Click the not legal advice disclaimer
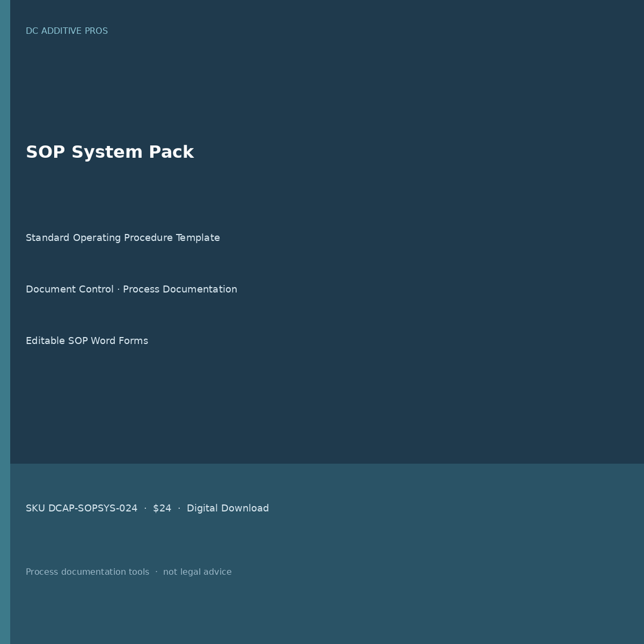The height and width of the screenshot is (644, 644). 197,572
